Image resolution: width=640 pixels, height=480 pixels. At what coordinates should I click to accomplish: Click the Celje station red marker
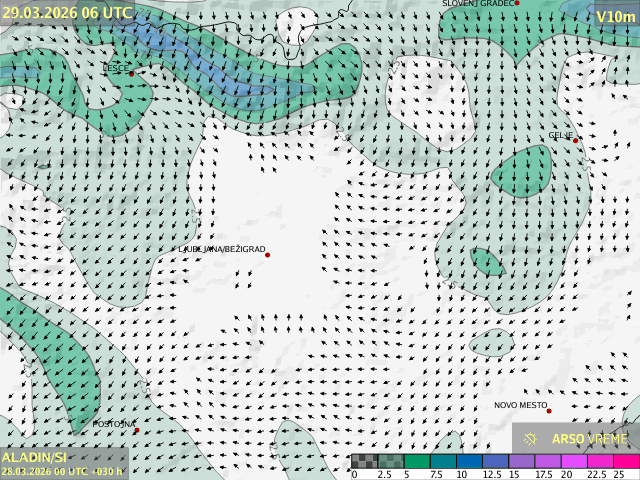575,141
